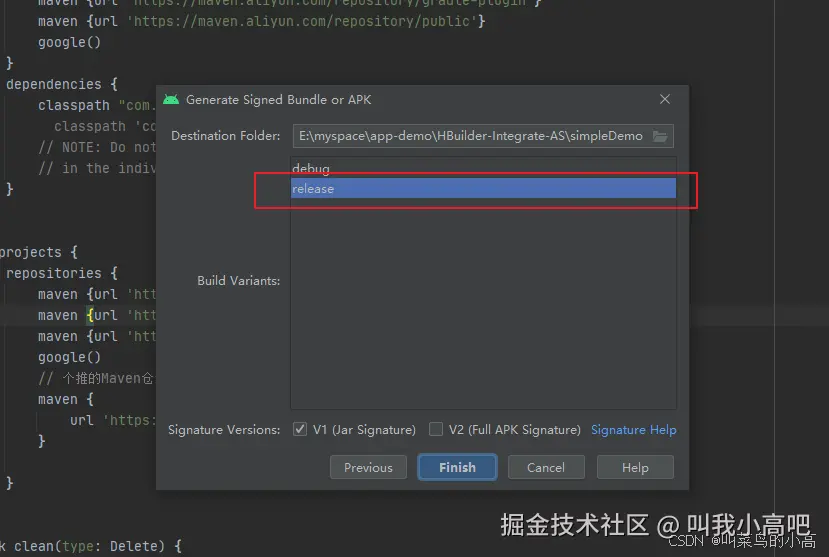The image size is (829, 557).
Task: Go back with the Previous button
Action: pyautogui.click(x=369, y=467)
